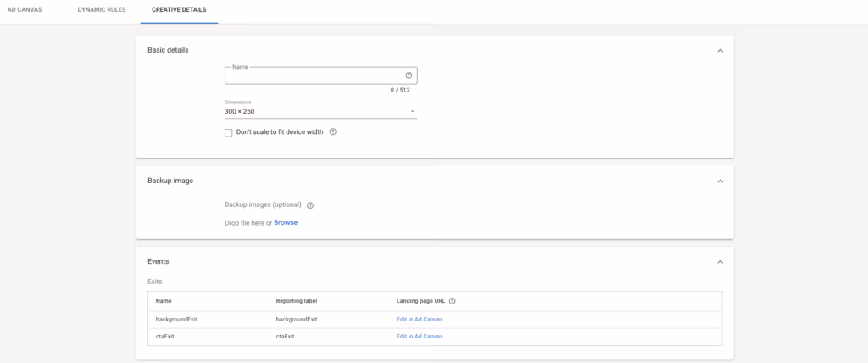Collapse the Events section
Screen dimensions: 868x363
pos(720,262)
